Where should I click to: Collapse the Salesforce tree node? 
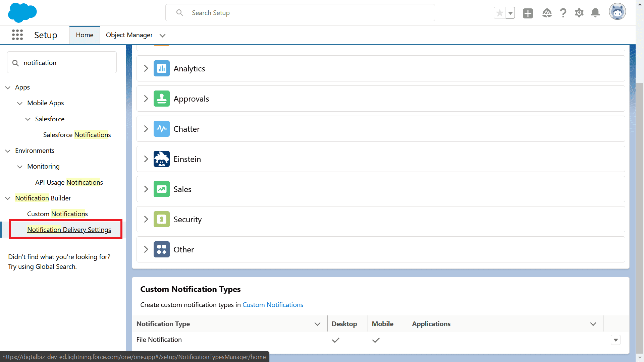coord(28,119)
